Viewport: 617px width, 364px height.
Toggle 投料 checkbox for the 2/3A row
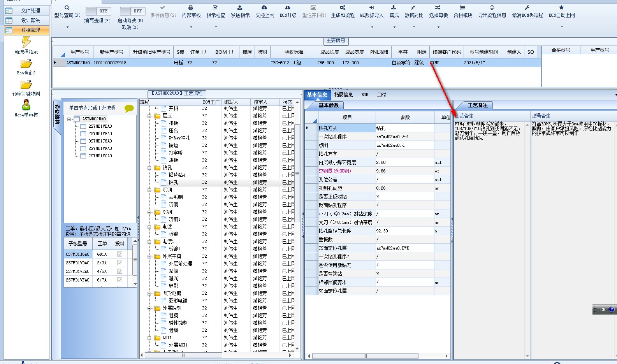pos(120,263)
